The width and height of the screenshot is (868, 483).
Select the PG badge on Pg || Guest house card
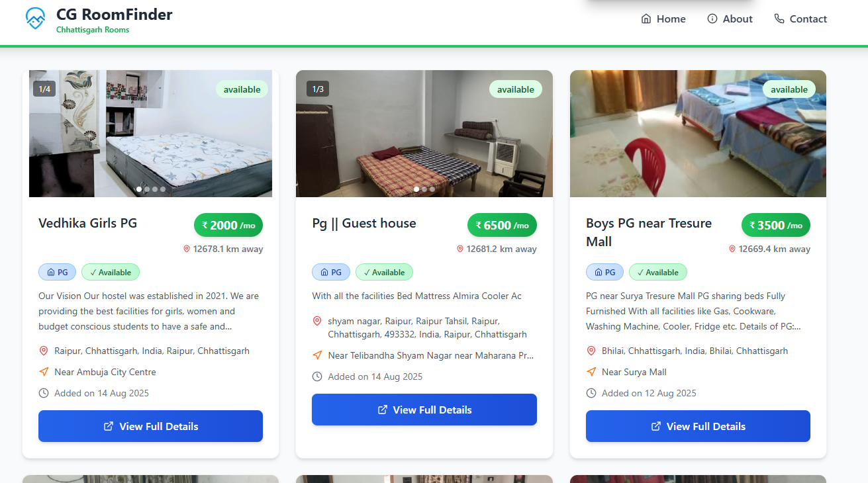point(330,272)
